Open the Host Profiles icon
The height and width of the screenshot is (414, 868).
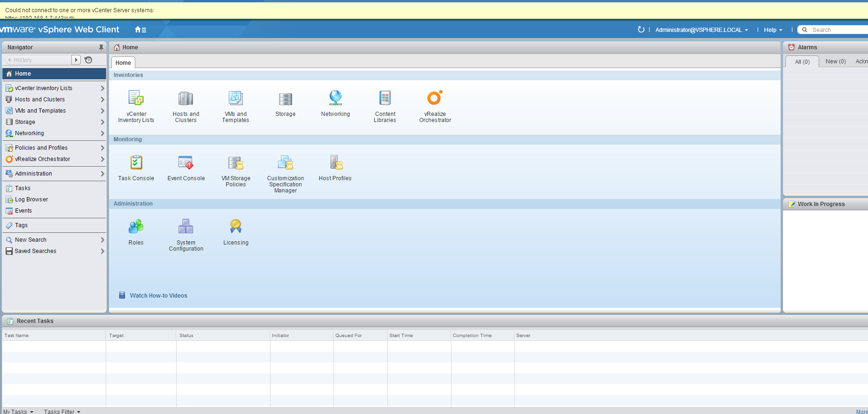336,162
